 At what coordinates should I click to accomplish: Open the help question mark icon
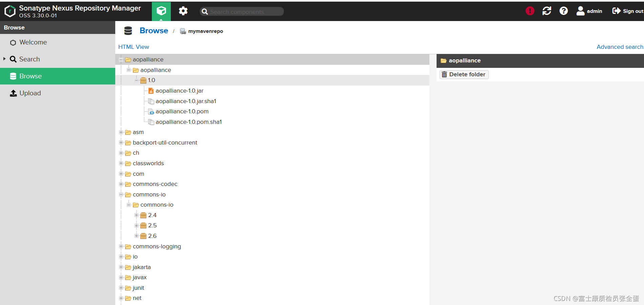pyautogui.click(x=564, y=11)
